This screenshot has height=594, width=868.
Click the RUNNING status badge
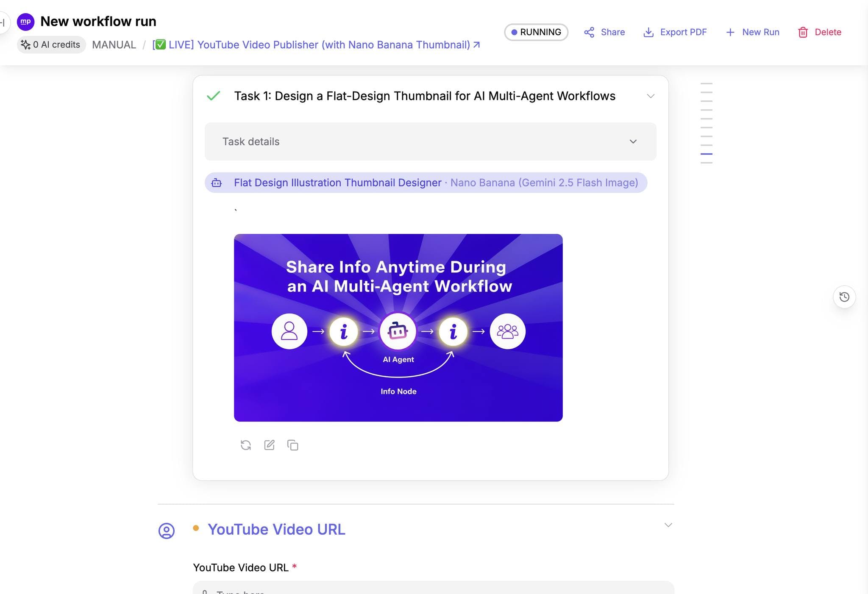tap(536, 32)
